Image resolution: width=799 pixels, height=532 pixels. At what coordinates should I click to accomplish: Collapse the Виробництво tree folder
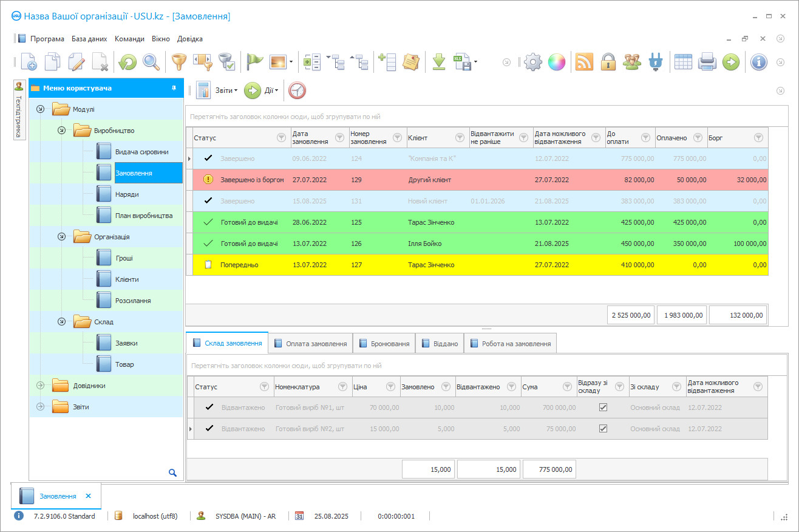(x=61, y=131)
